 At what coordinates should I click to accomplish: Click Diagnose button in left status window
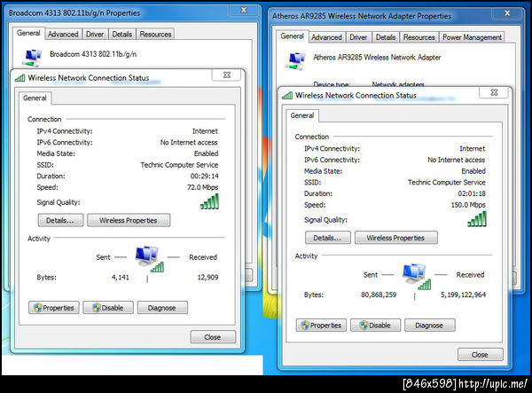pyautogui.click(x=162, y=308)
